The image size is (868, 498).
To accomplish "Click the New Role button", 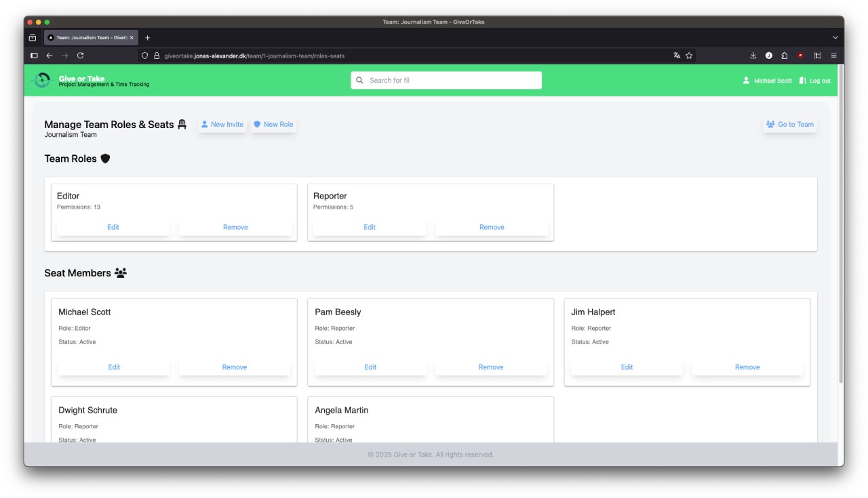I will [274, 125].
